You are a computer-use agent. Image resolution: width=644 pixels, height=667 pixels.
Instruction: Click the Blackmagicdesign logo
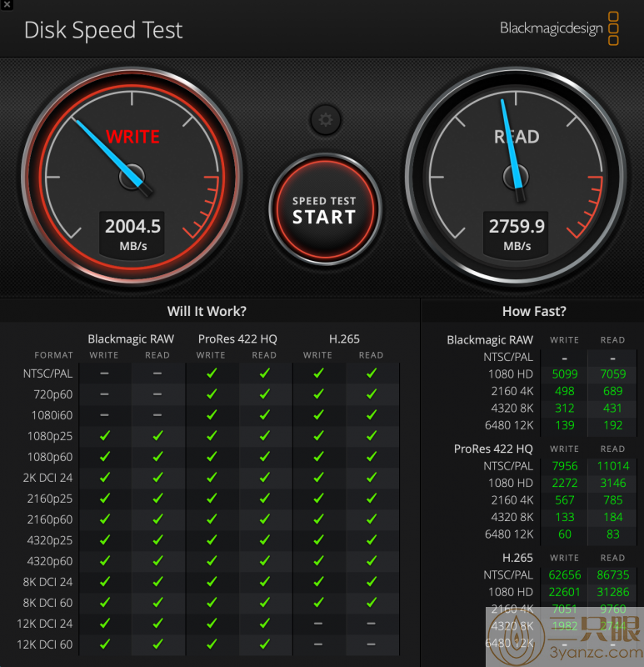tap(559, 28)
